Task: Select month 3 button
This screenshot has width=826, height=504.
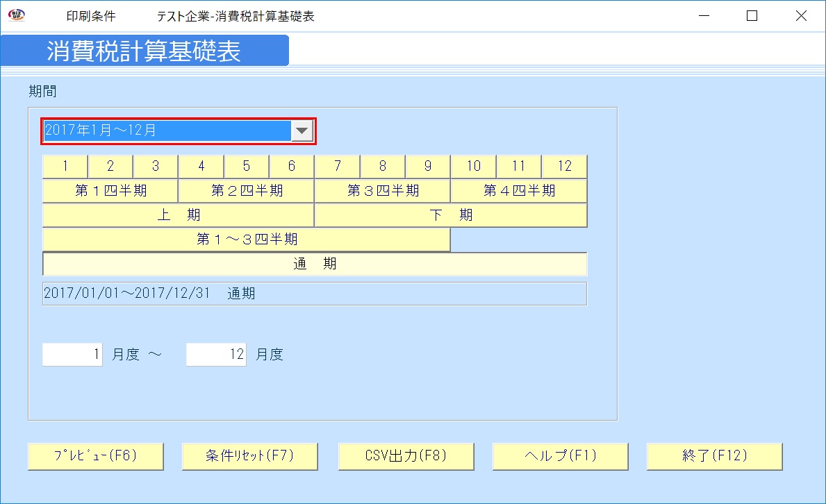Action: [x=156, y=166]
